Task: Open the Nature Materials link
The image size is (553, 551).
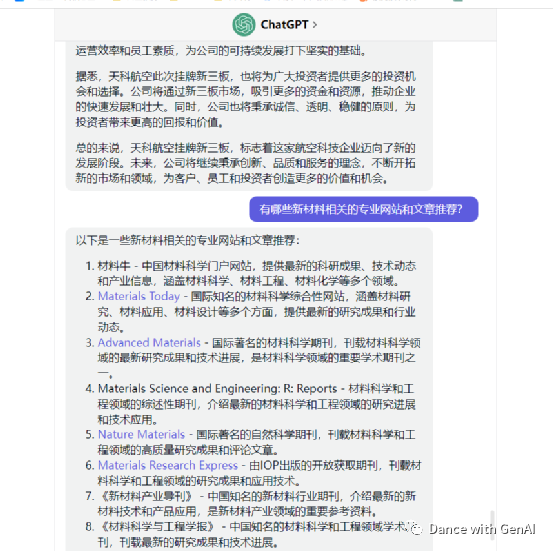Action: pyautogui.click(x=141, y=434)
